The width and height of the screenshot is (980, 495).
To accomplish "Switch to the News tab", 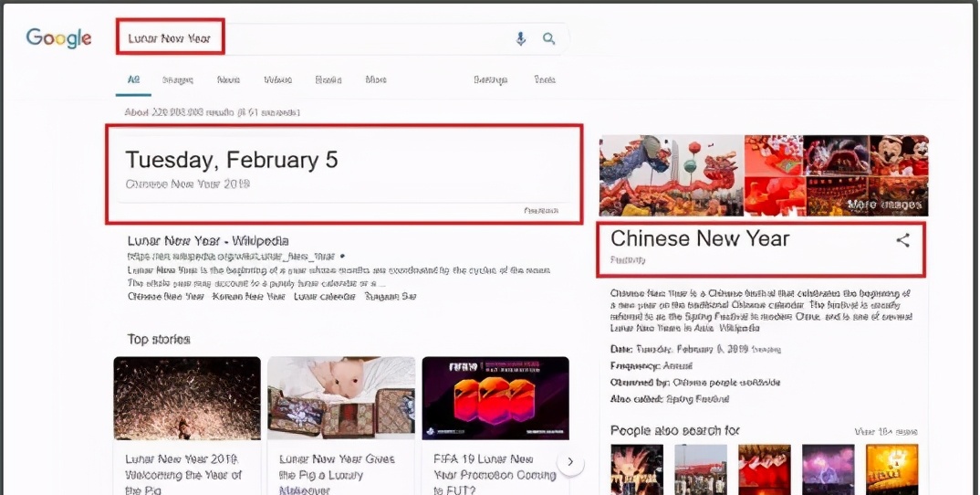I will (x=228, y=80).
